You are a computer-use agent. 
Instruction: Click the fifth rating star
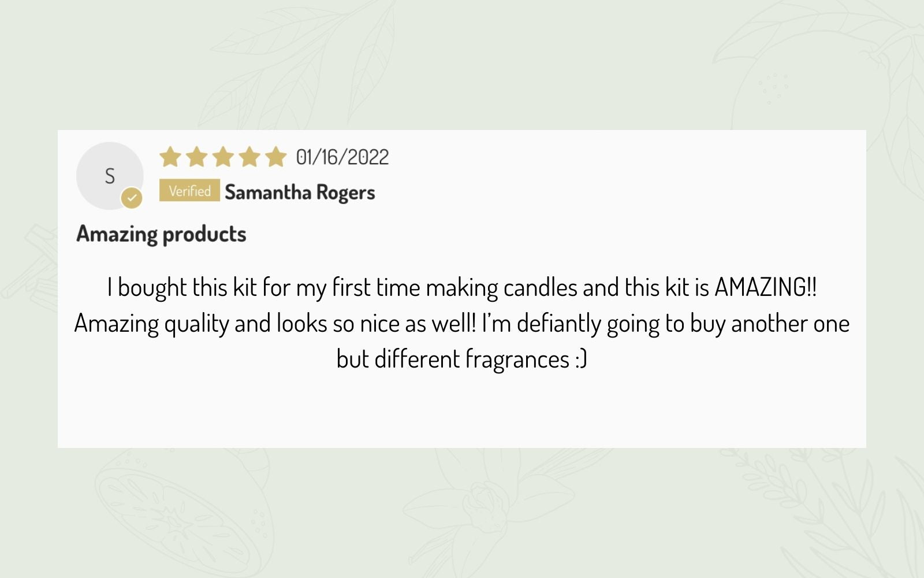click(x=276, y=157)
